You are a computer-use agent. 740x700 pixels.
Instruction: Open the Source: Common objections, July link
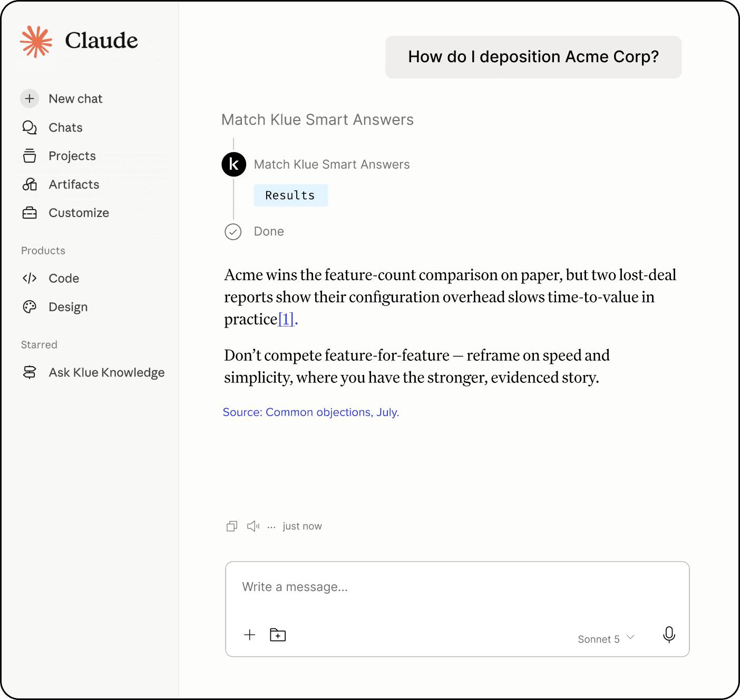click(311, 412)
